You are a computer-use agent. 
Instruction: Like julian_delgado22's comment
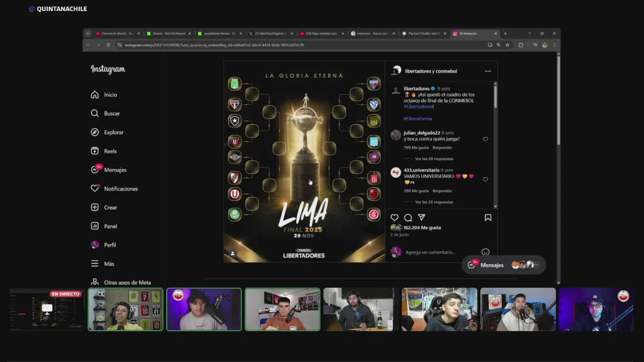coord(486,139)
